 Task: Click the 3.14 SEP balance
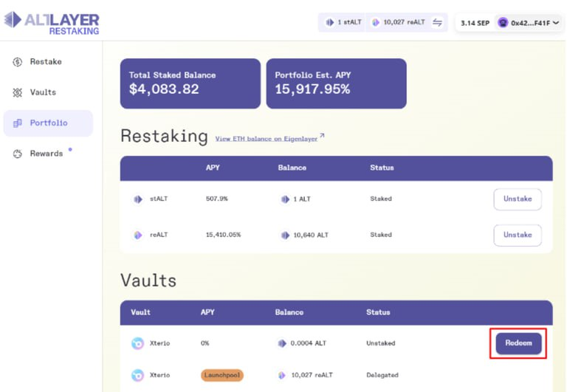(x=475, y=23)
